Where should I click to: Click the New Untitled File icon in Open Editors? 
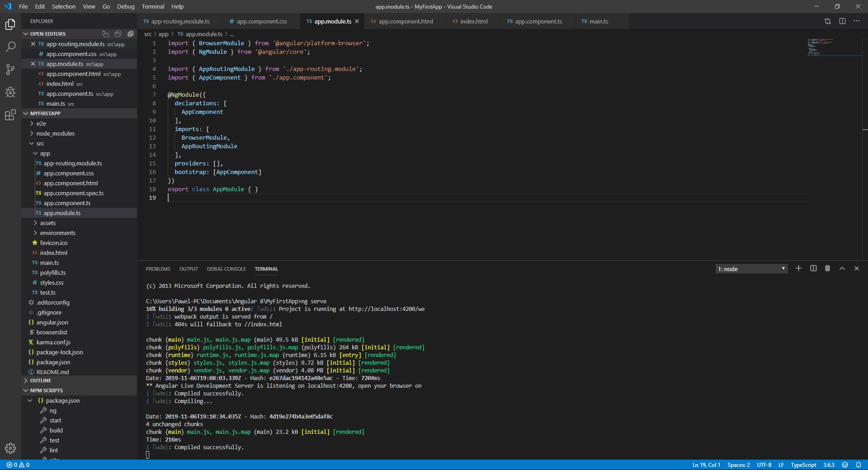[105, 34]
